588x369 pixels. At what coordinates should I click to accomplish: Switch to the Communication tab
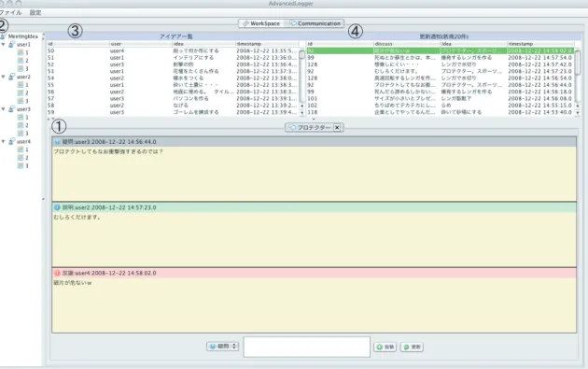point(315,23)
